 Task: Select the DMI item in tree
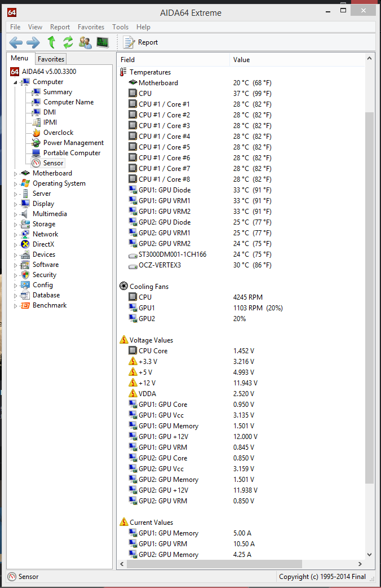coord(50,112)
